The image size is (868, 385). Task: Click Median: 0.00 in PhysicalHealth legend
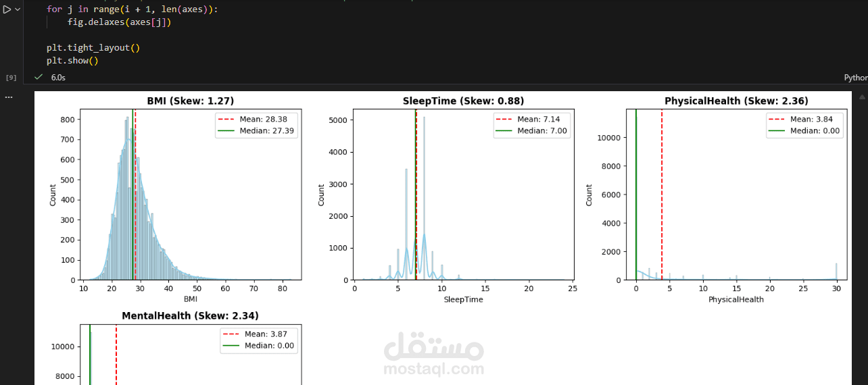tap(804, 130)
